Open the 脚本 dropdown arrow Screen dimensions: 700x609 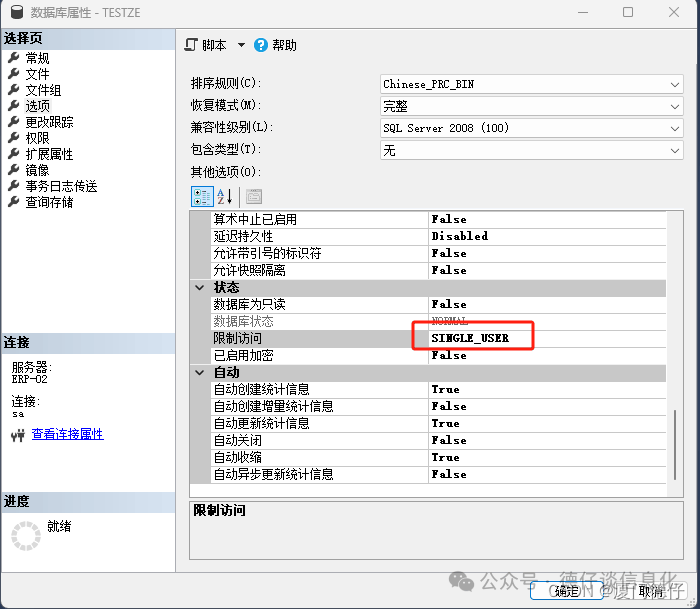[x=241, y=45]
